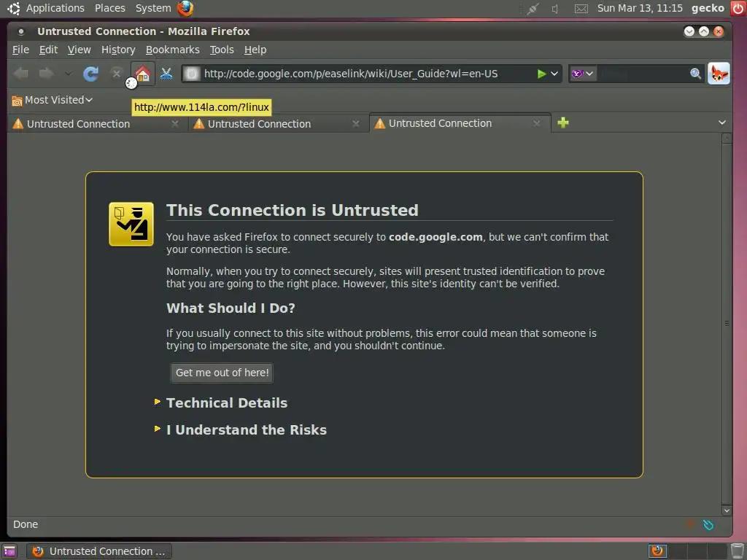Open the File menu
Screen dimensions: 747x560
point(20,50)
